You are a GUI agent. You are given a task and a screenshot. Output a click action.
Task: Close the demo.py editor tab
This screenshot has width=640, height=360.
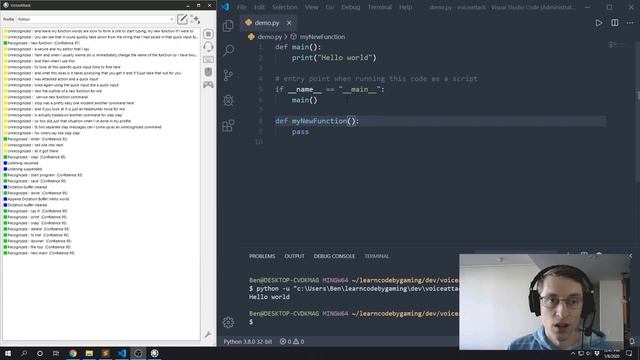[289, 23]
